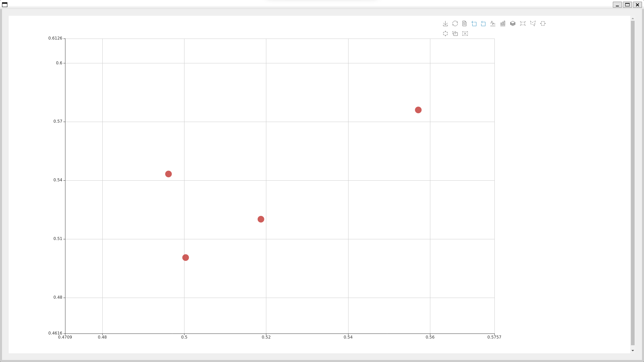
Task: Click the stack series layers icon
Action: click(513, 23)
